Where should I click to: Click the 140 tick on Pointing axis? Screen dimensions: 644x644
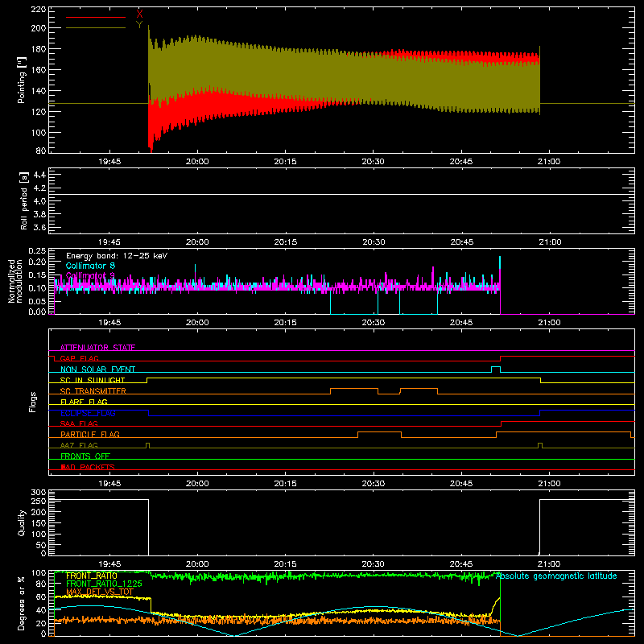[39, 91]
